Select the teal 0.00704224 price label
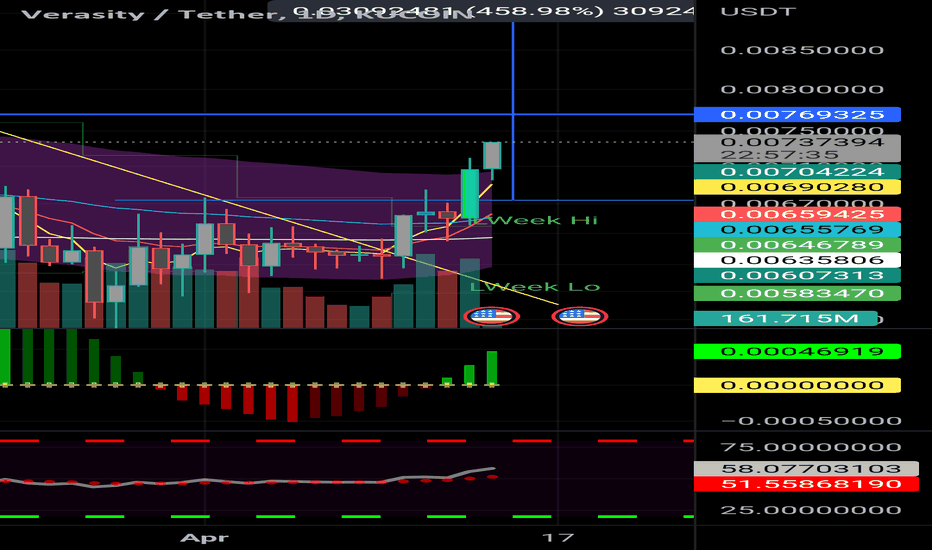This screenshot has width=932, height=550. 797,172
